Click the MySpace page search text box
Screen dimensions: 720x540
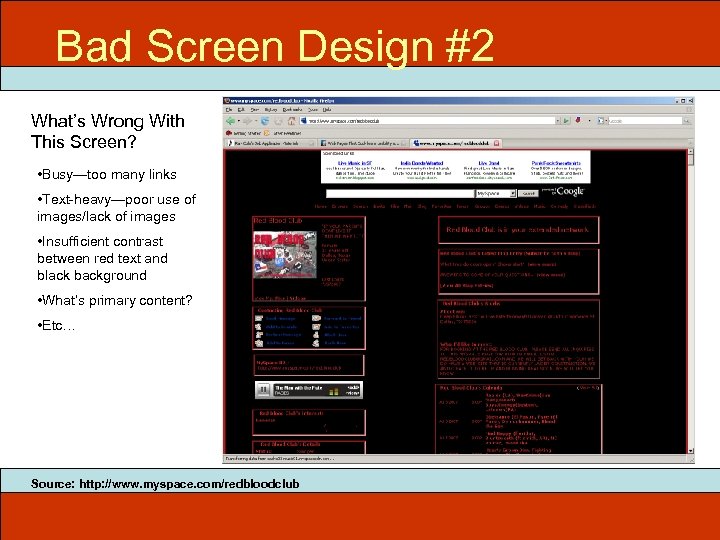click(x=400, y=194)
